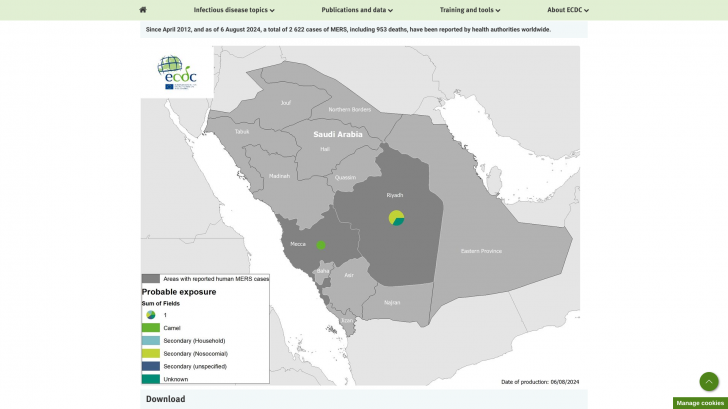This screenshot has height=409, width=728.
Task: Click the Camel green legend swatch
Action: (151, 328)
